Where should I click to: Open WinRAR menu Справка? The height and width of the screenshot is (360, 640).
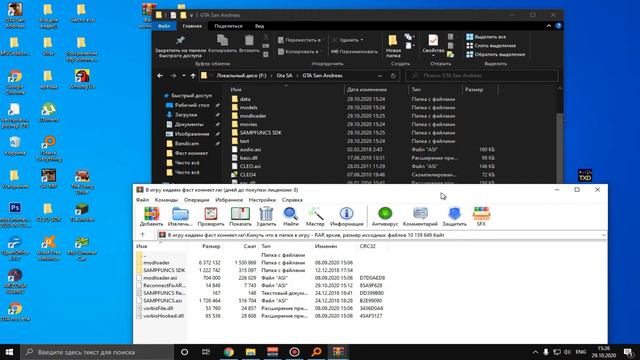pyautogui.click(x=292, y=200)
